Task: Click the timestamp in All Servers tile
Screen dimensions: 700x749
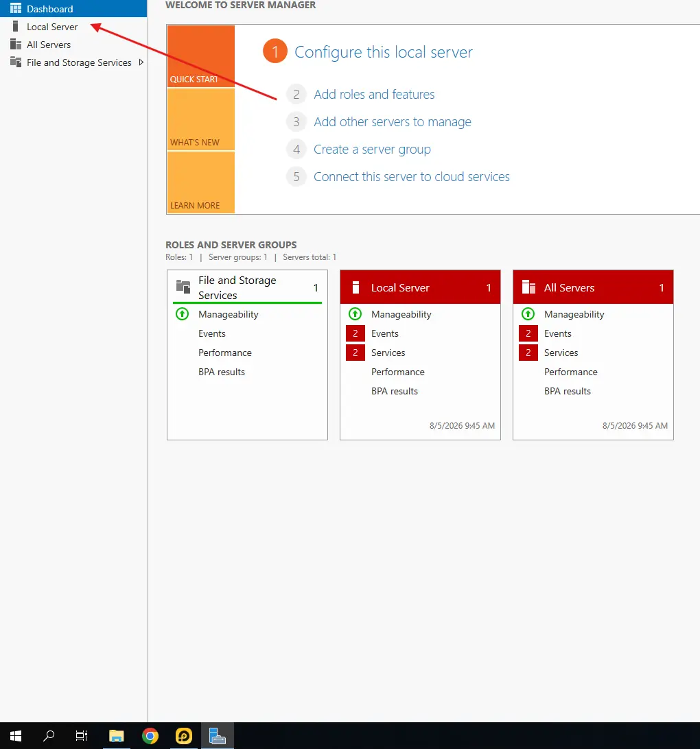Action: point(635,426)
